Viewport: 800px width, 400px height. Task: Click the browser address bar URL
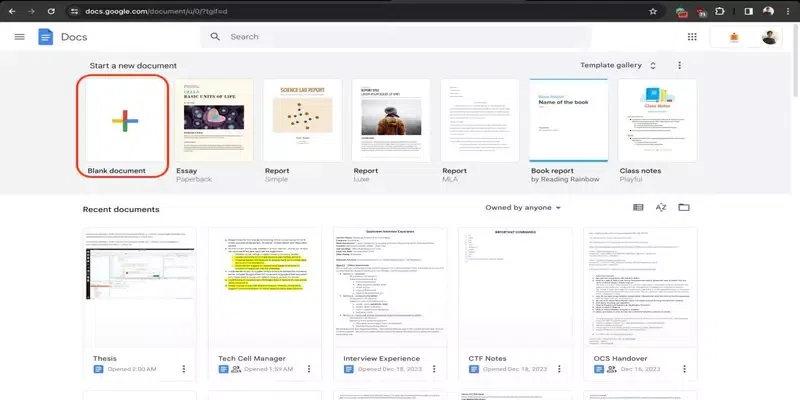(156, 11)
